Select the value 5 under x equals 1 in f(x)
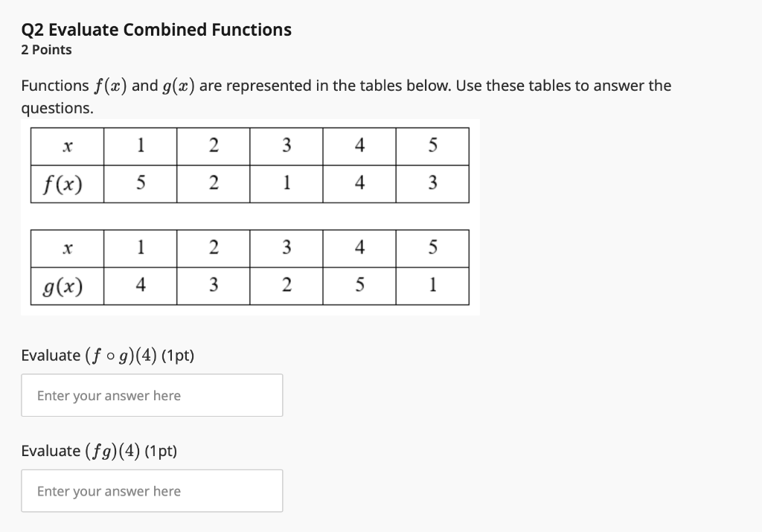This screenshot has height=532, width=762. (x=139, y=183)
